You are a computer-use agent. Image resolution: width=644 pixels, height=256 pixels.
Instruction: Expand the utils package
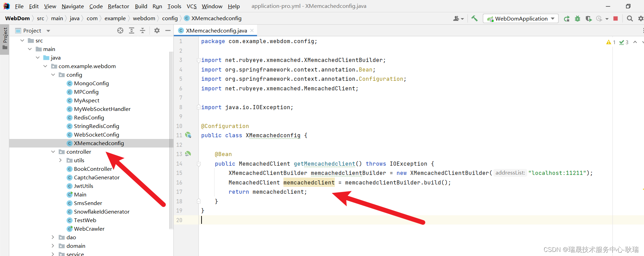(61, 160)
